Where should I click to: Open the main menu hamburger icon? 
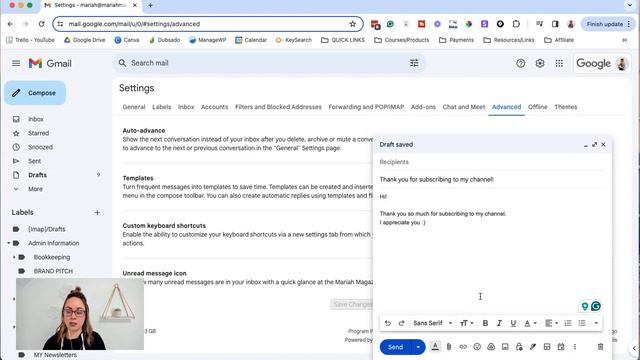coord(16,63)
